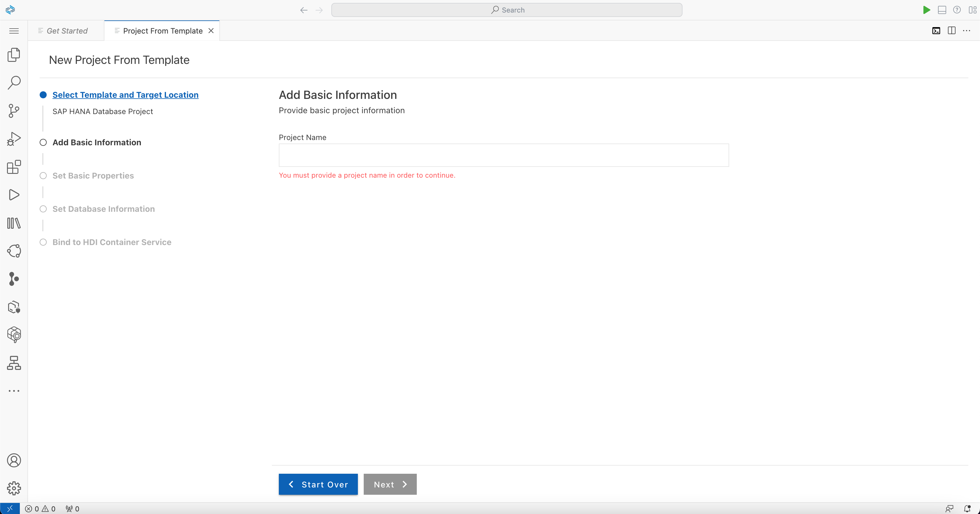Click the Start Over button
Image resolution: width=980 pixels, height=514 pixels.
point(318,484)
